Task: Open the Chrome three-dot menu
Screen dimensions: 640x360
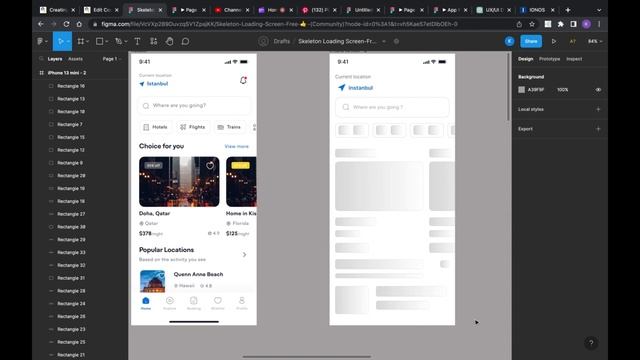Action: [599, 24]
